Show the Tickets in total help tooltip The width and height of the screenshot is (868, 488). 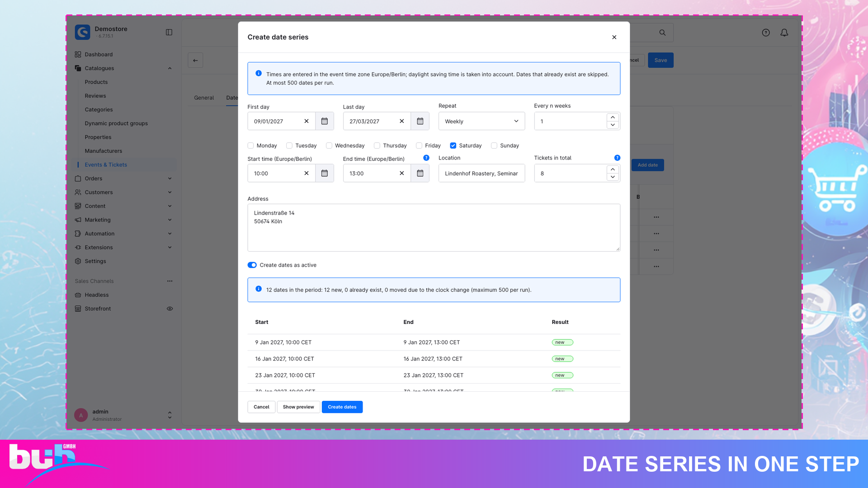point(617,158)
